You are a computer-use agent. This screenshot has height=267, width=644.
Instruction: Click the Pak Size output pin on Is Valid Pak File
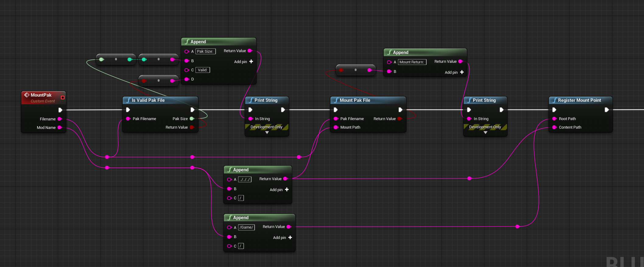coord(192,119)
